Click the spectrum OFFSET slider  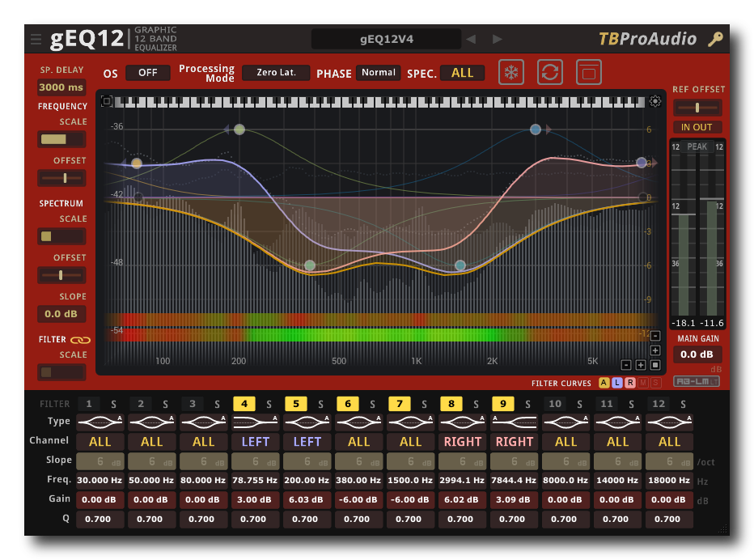(x=61, y=276)
